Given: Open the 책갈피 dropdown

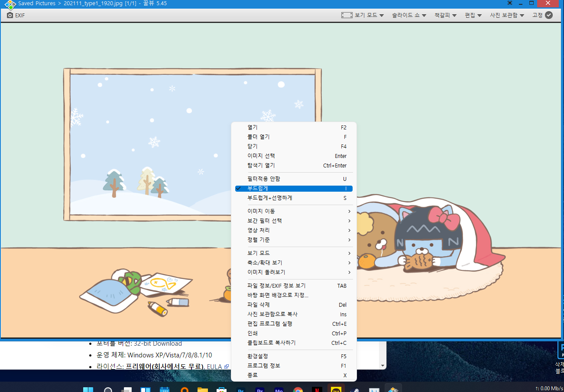Looking at the screenshot, I should (x=446, y=15).
